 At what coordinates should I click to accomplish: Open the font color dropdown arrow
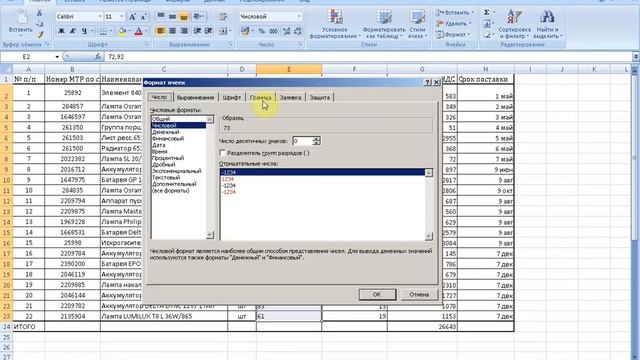[x=146, y=31]
